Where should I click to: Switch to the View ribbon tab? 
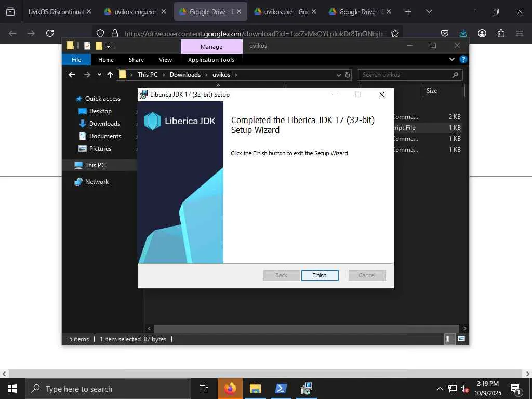[165, 60]
